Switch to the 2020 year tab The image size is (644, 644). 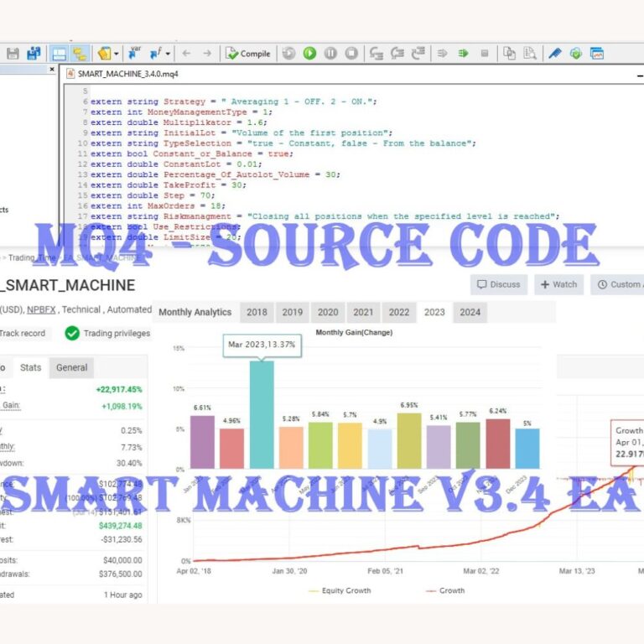328,312
